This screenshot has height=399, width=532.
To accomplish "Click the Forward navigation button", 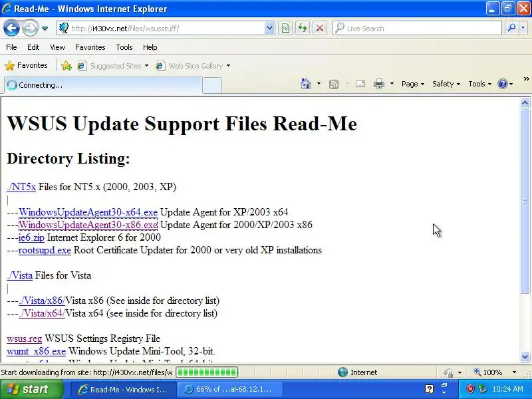I will coord(30,28).
